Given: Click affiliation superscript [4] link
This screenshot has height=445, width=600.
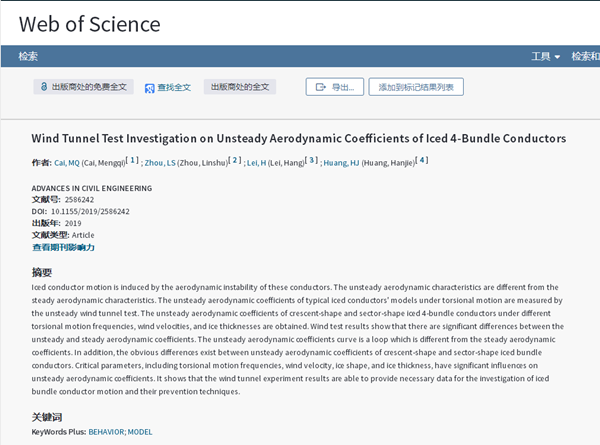Looking at the screenshot, I should pos(422,160).
